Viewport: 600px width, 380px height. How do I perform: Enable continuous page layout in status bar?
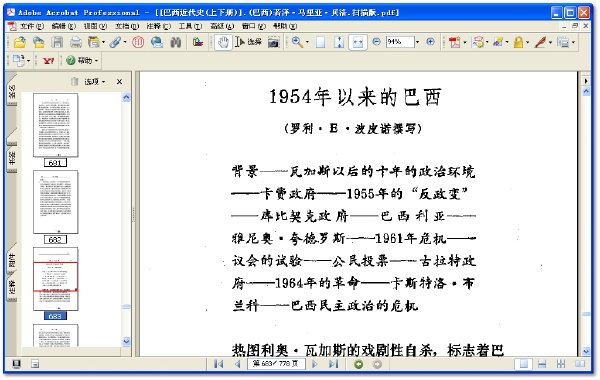tap(542, 364)
